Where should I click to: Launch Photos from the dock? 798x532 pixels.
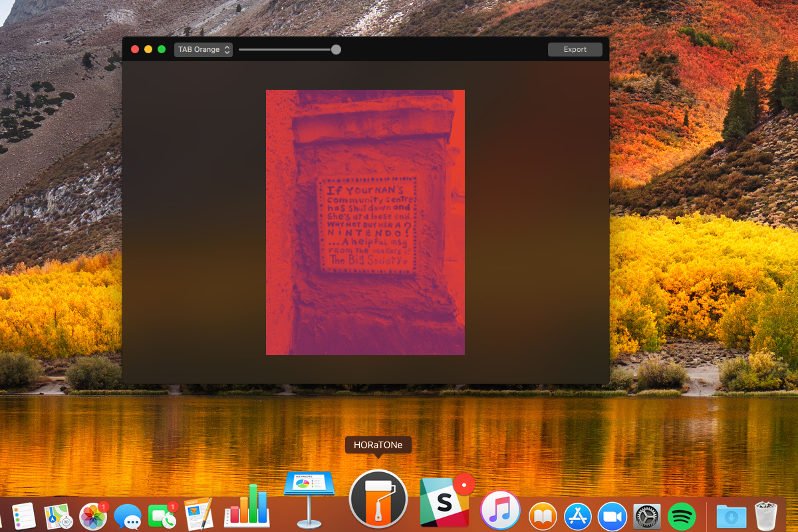(x=93, y=516)
